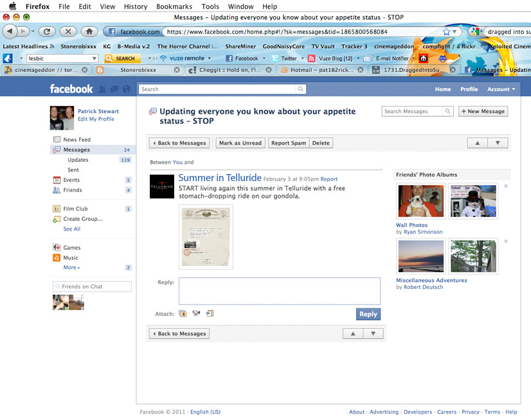Click top Back to Messages button
This screenshot has width=531, height=420.
point(179,143)
